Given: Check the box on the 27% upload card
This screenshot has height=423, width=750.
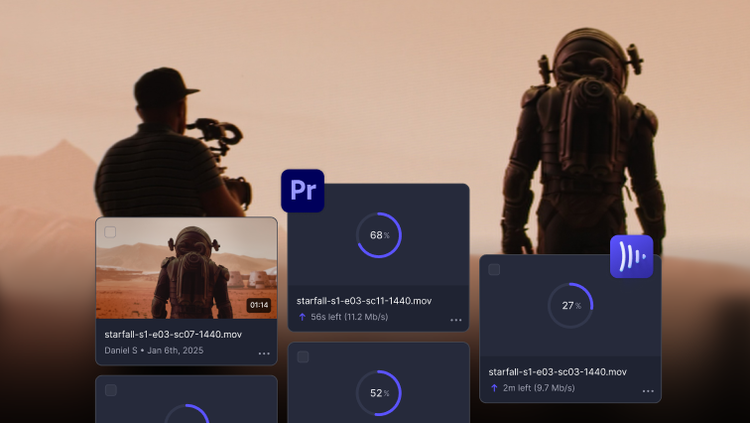Looking at the screenshot, I should click(494, 269).
